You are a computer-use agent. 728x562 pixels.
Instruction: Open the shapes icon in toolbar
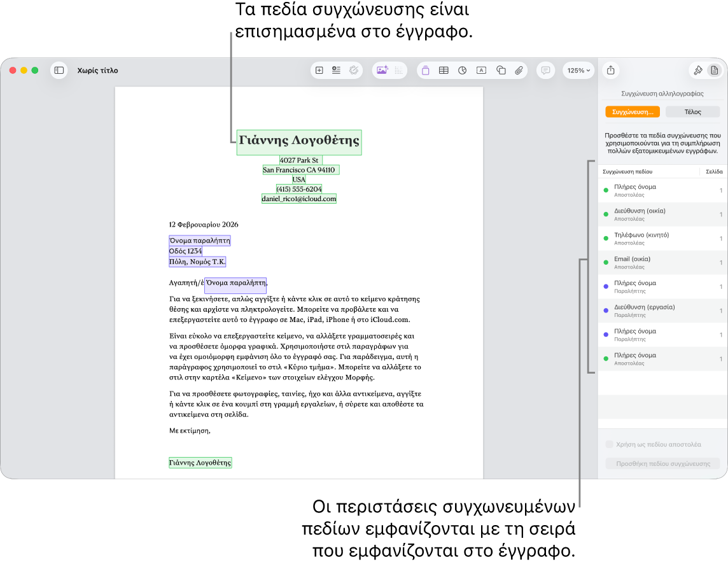point(501,70)
